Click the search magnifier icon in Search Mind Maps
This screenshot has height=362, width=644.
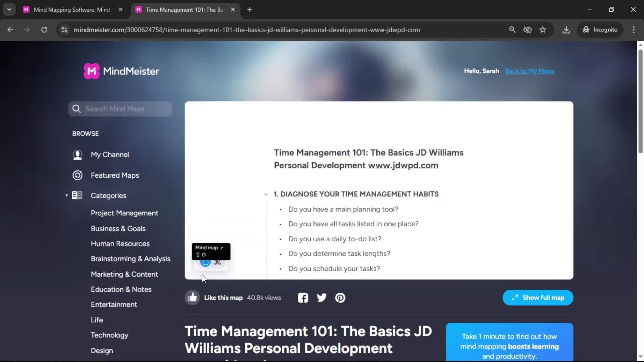click(x=76, y=109)
